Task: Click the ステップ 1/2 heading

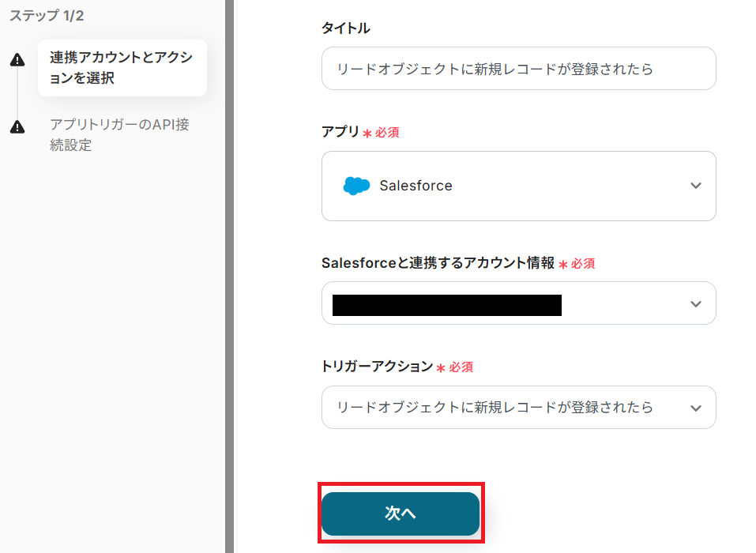Action: [47, 16]
